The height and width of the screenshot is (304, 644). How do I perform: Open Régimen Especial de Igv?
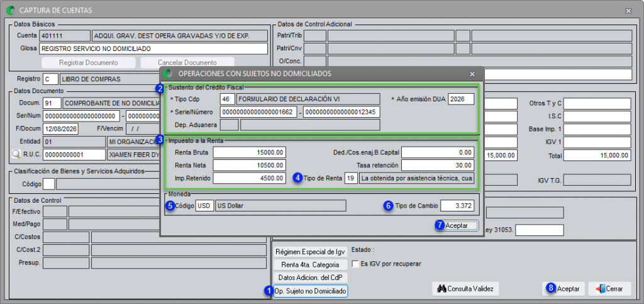point(311,252)
